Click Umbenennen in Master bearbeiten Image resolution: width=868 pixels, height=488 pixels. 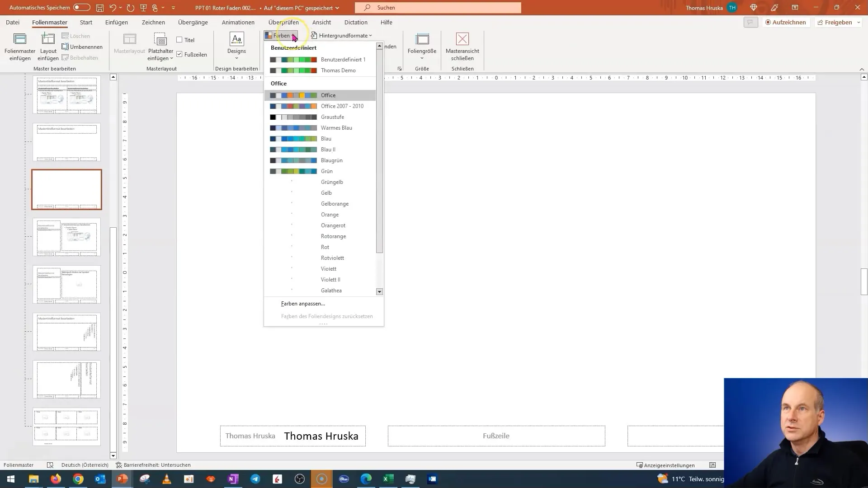(x=82, y=47)
